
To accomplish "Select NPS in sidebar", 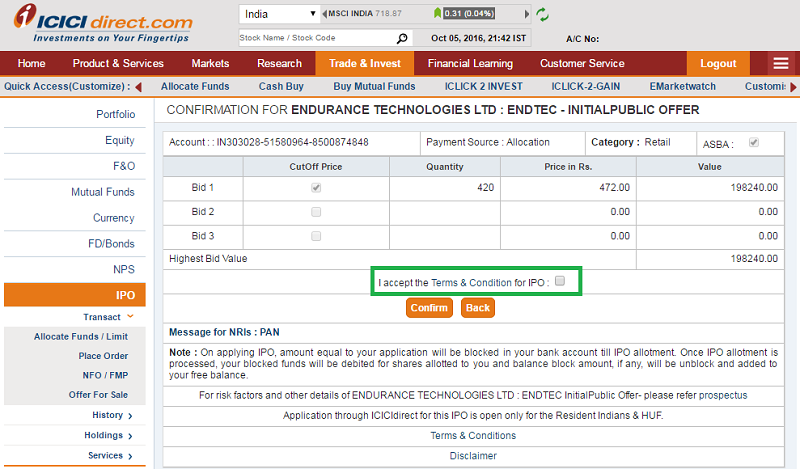I will tap(124, 269).
